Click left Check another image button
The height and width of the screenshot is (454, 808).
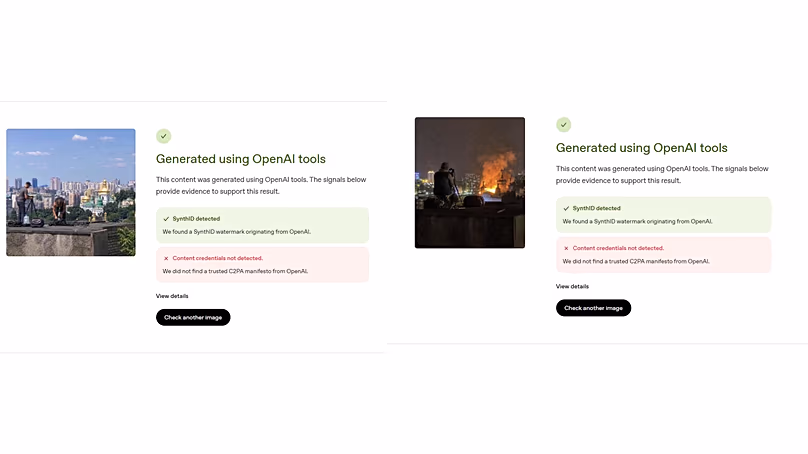coord(193,317)
